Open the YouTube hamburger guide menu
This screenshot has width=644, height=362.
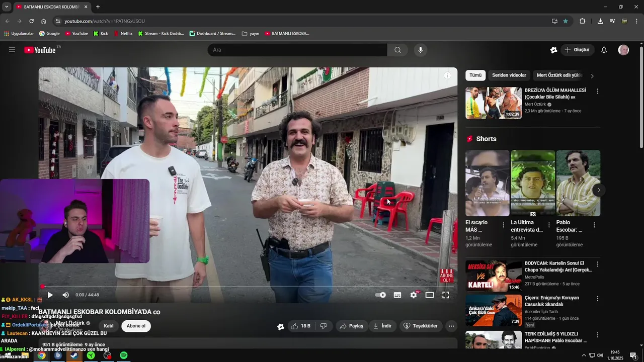click(12, 50)
